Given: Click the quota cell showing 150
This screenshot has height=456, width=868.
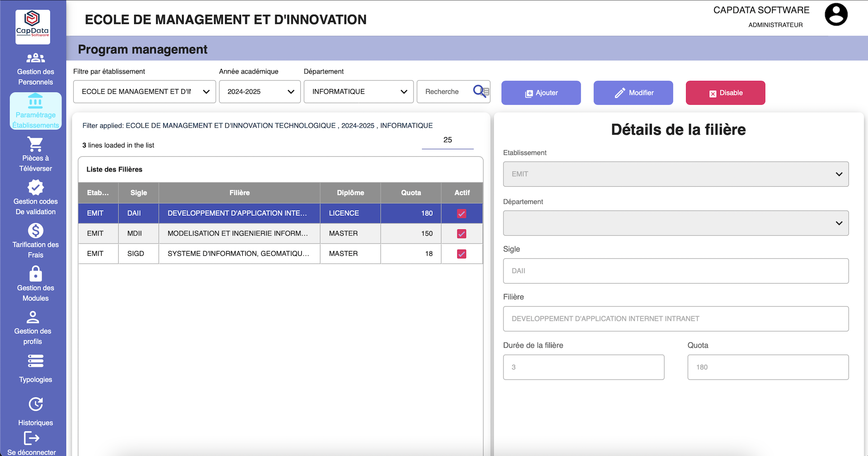Looking at the screenshot, I should [411, 234].
